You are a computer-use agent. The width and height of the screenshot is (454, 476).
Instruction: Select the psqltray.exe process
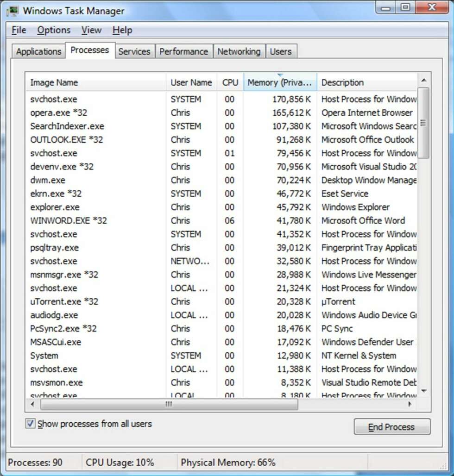pyautogui.click(x=221, y=248)
